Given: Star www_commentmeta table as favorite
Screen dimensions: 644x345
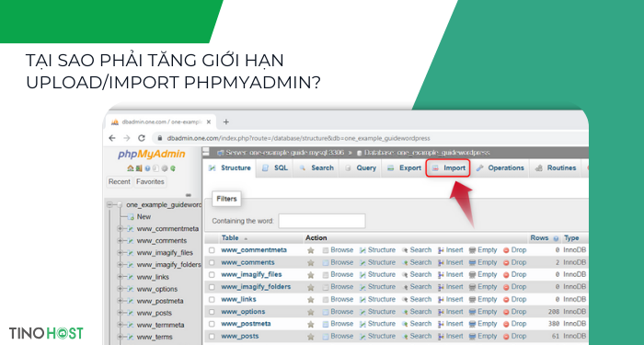Looking at the screenshot, I should (311, 250).
